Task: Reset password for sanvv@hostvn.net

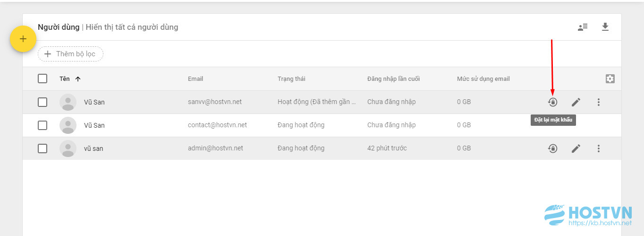Action: coord(553,102)
